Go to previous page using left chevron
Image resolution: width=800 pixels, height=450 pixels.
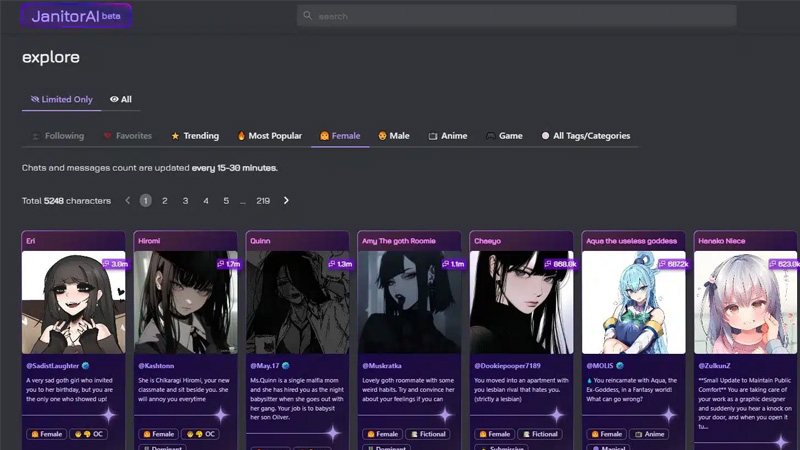pos(128,201)
